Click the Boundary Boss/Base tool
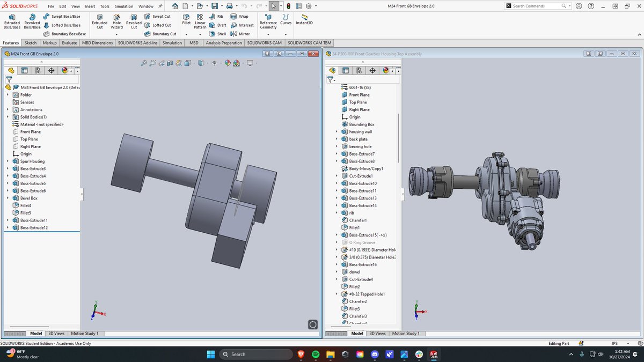 pos(64,34)
